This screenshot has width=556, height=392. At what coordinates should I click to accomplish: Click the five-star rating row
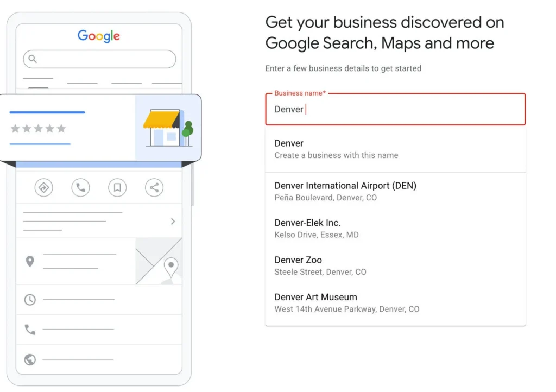click(x=39, y=128)
